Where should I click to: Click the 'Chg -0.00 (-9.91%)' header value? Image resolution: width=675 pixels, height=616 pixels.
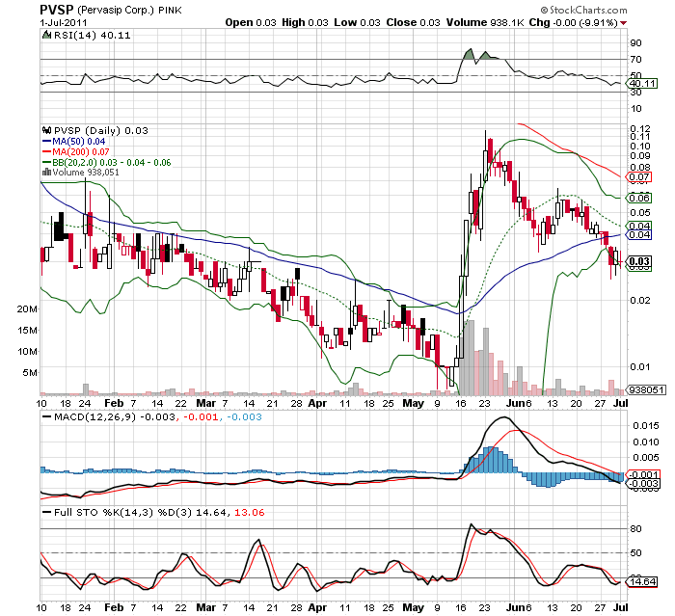(x=574, y=22)
